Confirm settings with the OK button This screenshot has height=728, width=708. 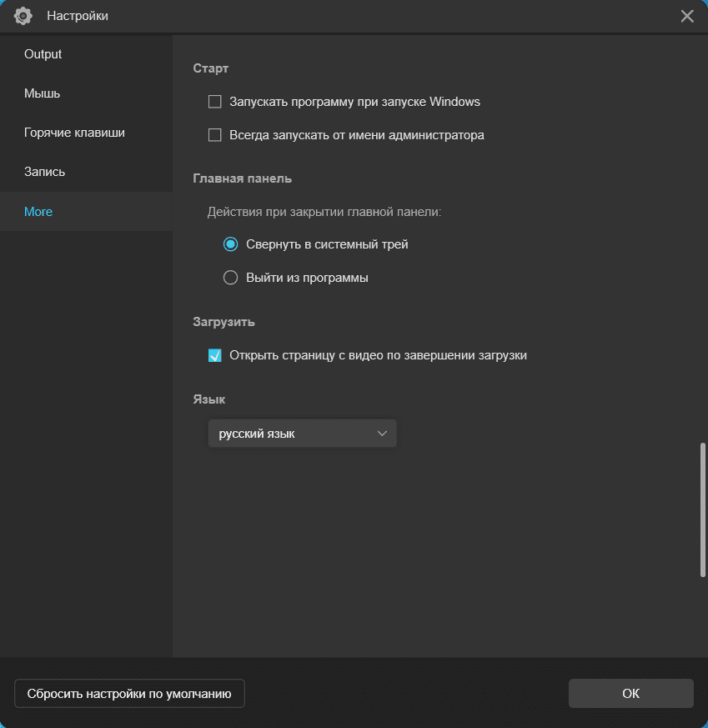631,694
